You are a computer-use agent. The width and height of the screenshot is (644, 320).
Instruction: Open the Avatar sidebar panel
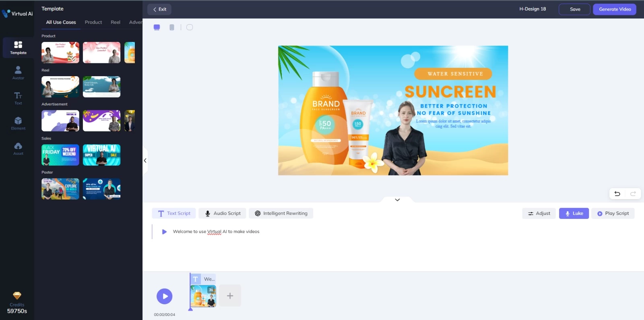[18, 73]
